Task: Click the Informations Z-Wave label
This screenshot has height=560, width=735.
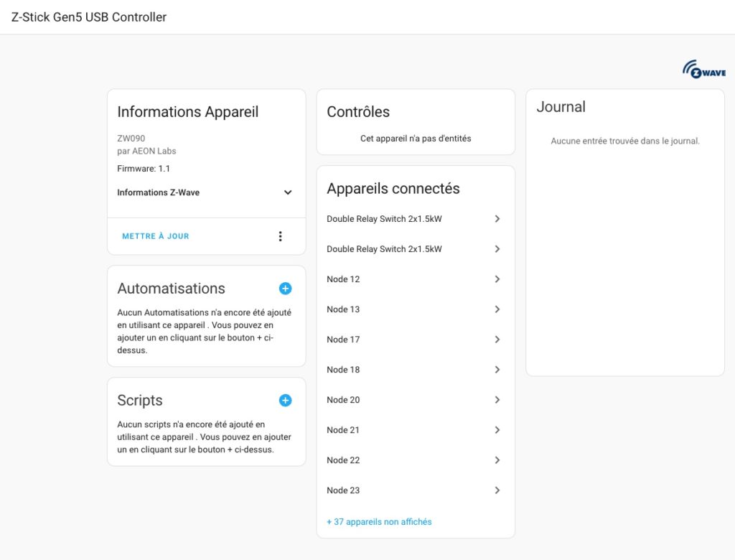Action: coord(159,192)
